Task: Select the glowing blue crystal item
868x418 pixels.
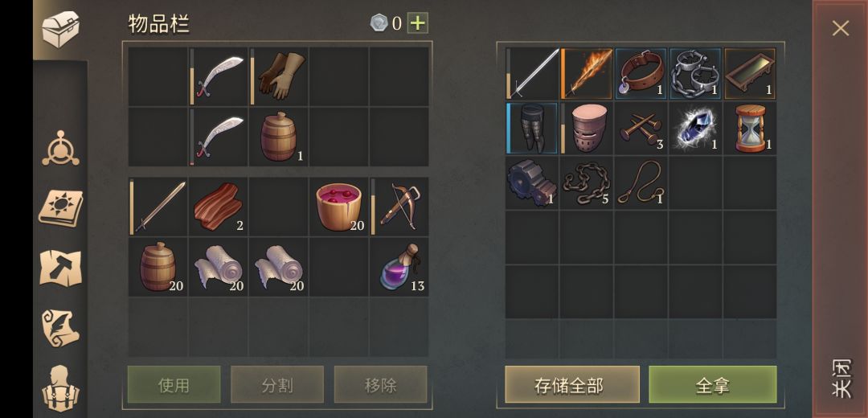Action: pos(695,128)
